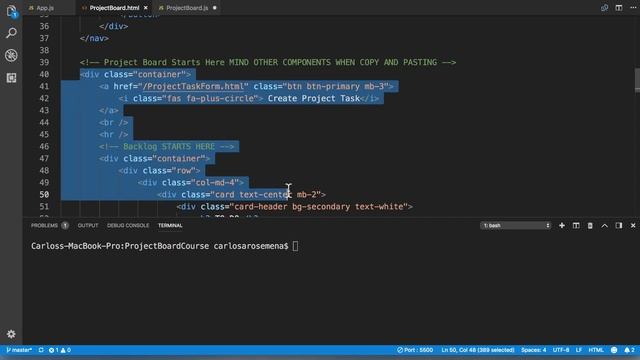
Task: Click the open changes icon in editor title
Action: [604, 8]
